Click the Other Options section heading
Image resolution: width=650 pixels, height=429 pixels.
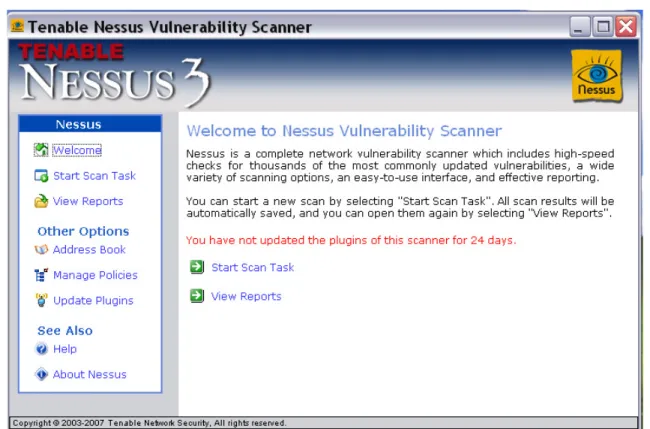(x=83, y=231)
